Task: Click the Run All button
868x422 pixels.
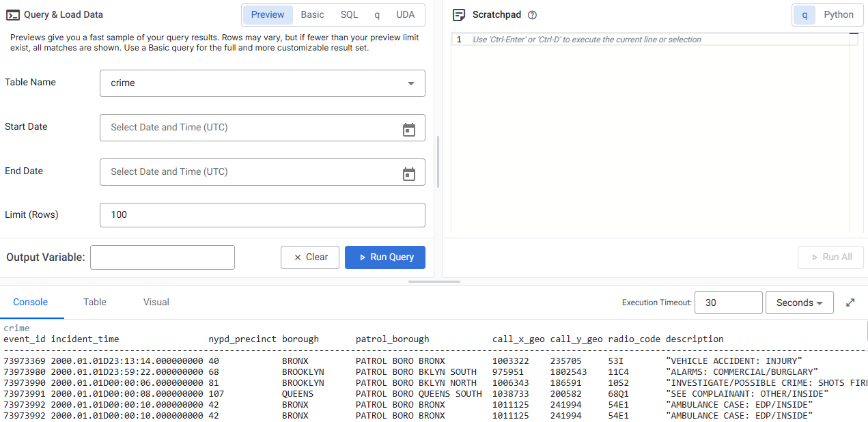Action: pos(830,257)
